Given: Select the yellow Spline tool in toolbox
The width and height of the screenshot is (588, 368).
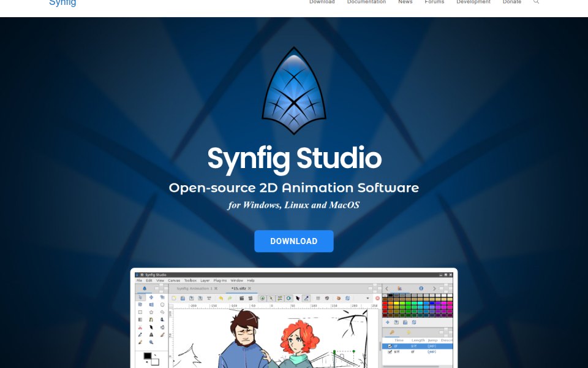Looking at the screenshot, I should point(151,320).
